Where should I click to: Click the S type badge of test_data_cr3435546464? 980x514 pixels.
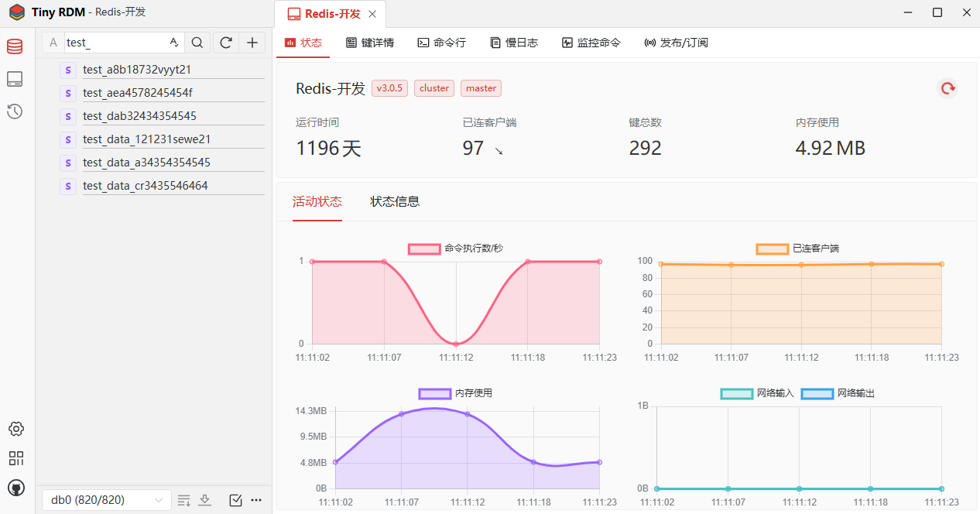(x=68, y=186)
